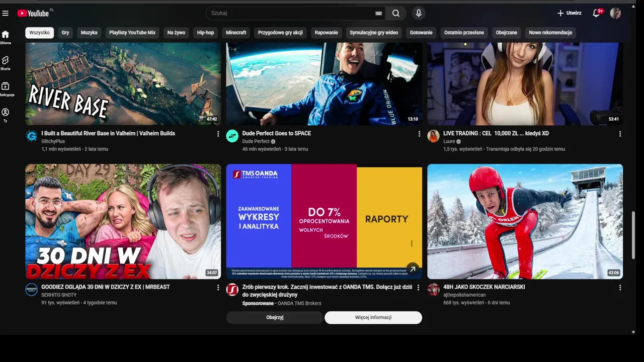The width and height of the screenshot is (644, 362).
Task: Open account avatar menu
Action: [x=615, y=13]
